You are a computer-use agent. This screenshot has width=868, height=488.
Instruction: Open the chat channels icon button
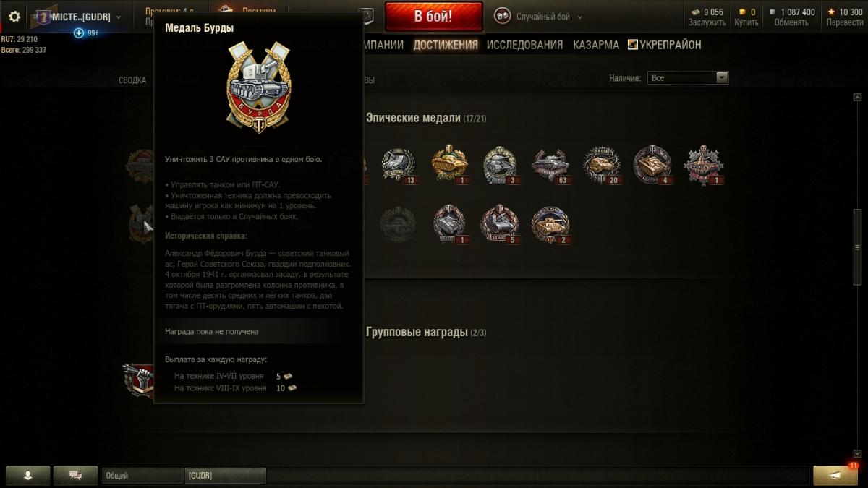75,475
